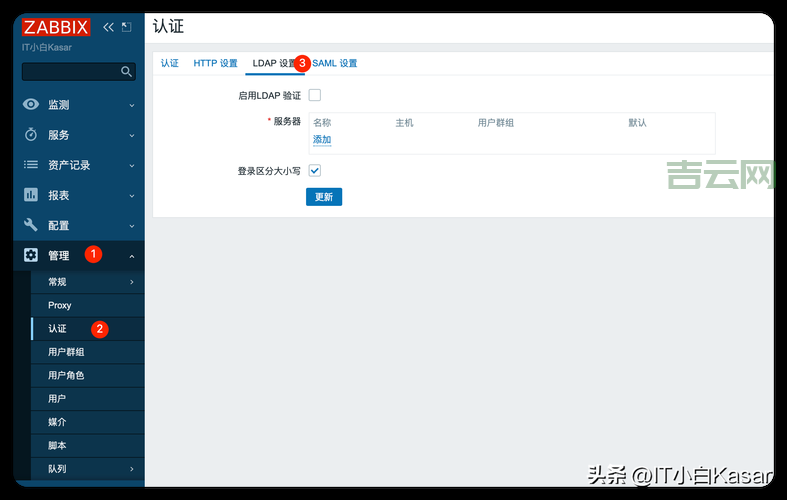The image size is (787, 500).
Task: Open the 监测 menu
Action: click(79, 105)
